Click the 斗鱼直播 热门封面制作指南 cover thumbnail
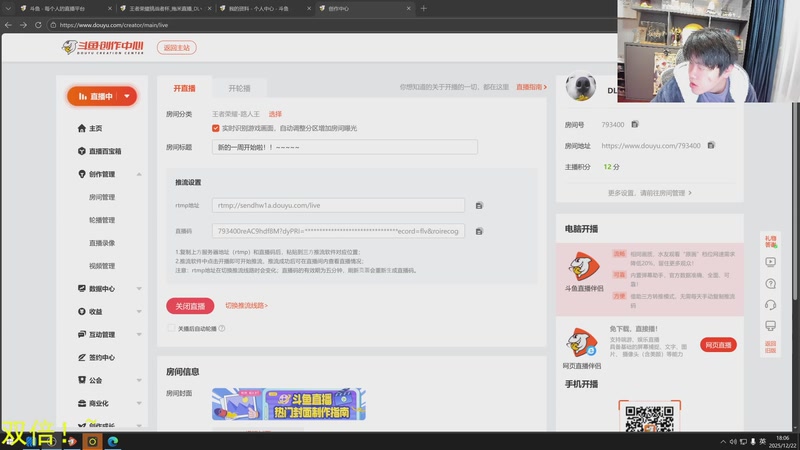 (x=289, y=404)
